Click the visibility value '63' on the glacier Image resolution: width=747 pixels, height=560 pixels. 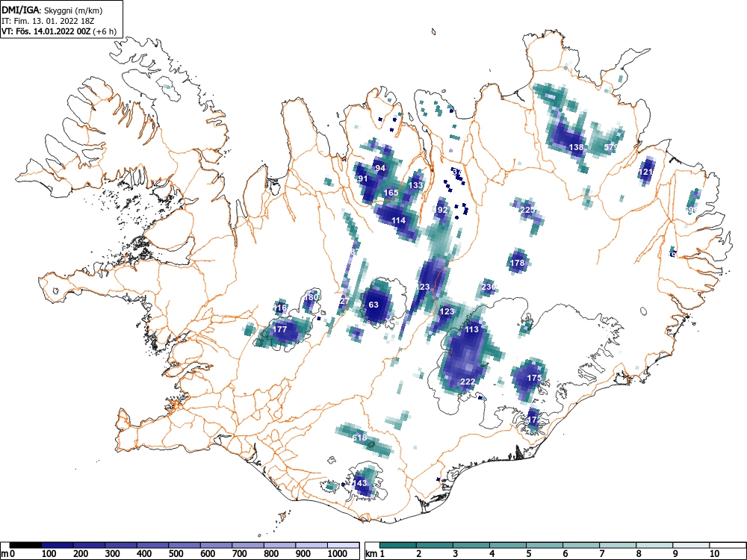(x=373, y=305)
